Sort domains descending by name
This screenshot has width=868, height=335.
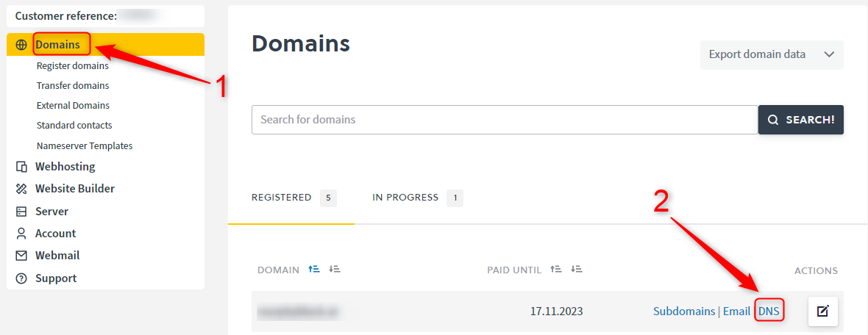pyautogui.click(x=335, y=269)
